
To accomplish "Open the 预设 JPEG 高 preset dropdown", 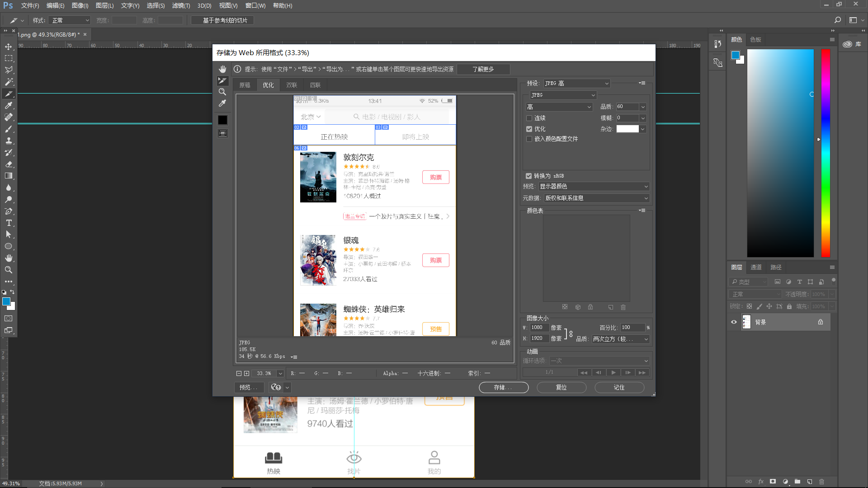I will pos(576,83).
